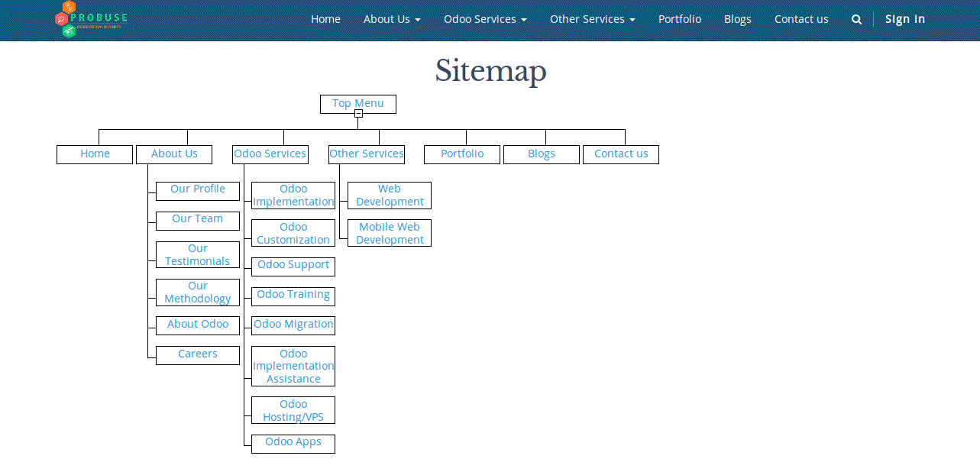Open Blogs from the top navigation bar

(x=737, y=20)
